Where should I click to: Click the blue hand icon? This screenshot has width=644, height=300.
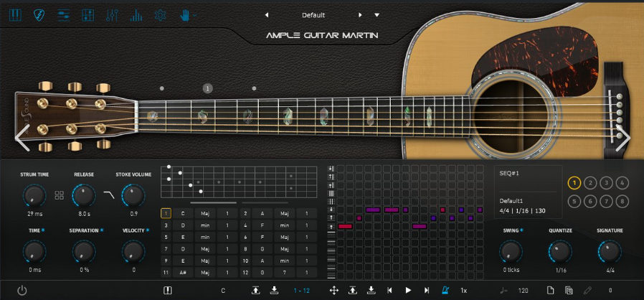184,15
